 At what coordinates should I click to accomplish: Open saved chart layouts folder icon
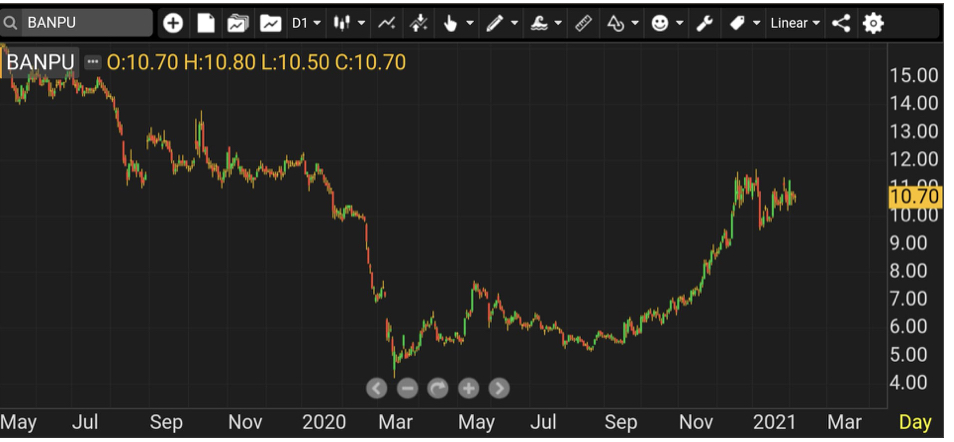click(238, 23)
